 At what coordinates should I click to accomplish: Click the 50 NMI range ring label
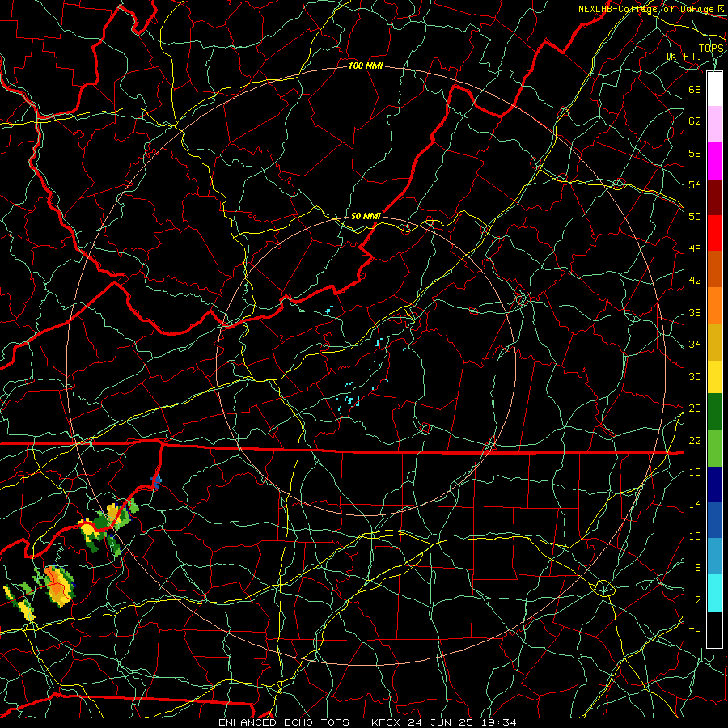(366, 216)
